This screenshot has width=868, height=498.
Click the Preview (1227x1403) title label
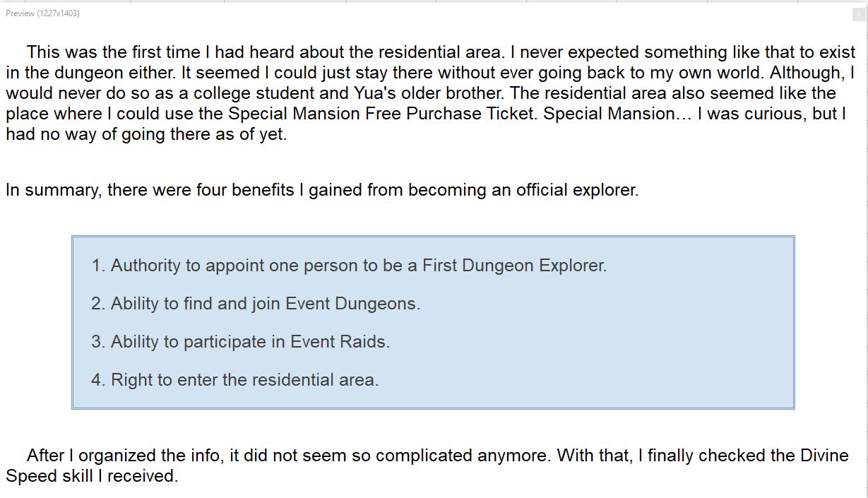[42, 13]
